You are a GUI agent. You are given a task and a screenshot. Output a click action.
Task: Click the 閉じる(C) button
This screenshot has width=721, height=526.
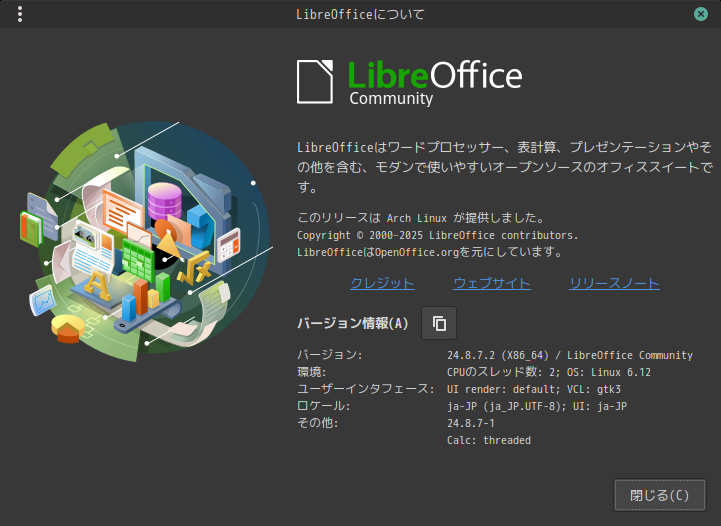coord(659,495)
